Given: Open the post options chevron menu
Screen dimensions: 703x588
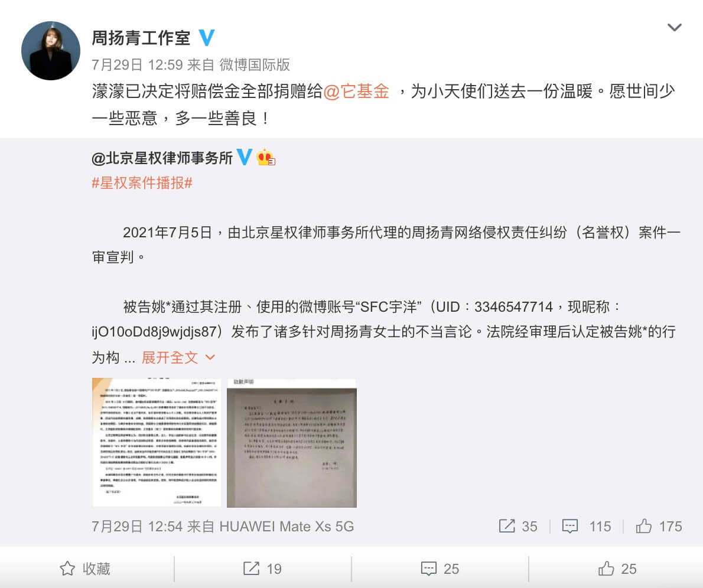Looking at the screenshot, I should coord(674,28).
